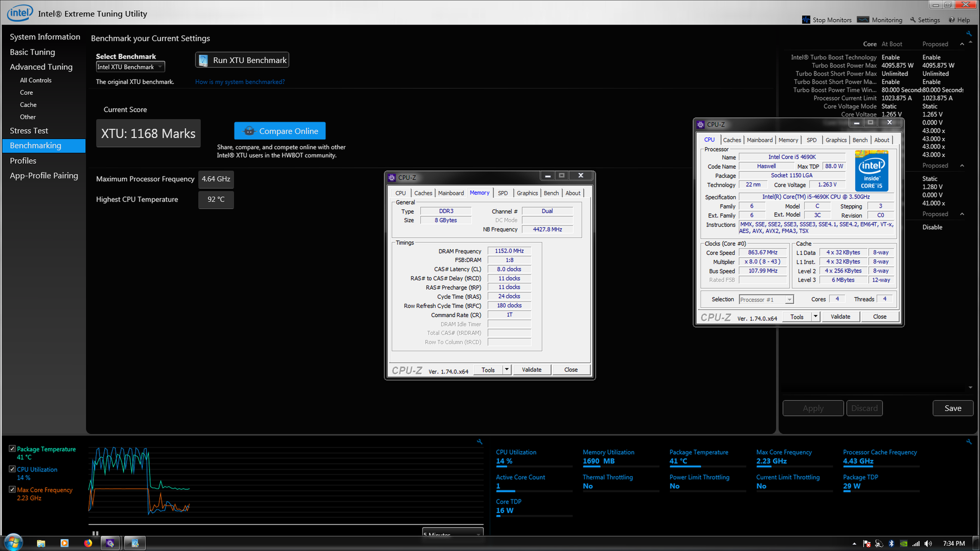This screenshot has width=980, height=551.
Task: Open Tools dropdown arrow in Memory CPU-Z
Action: coord(507,369)
